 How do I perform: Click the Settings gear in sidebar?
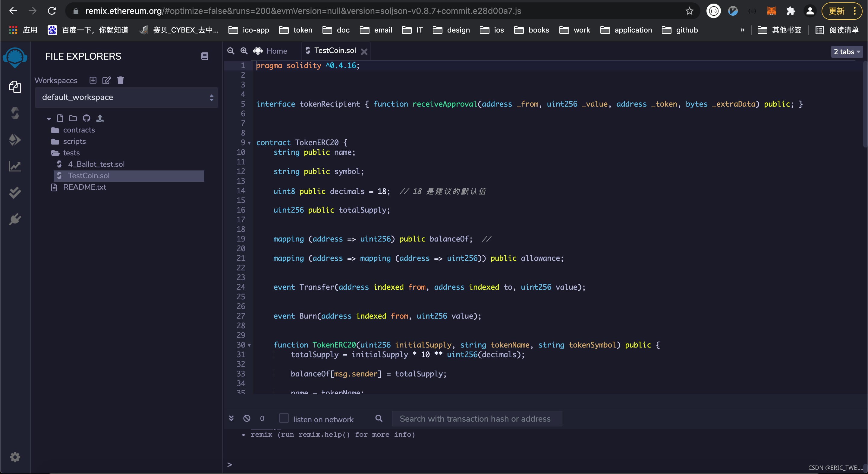coord(15,457)
